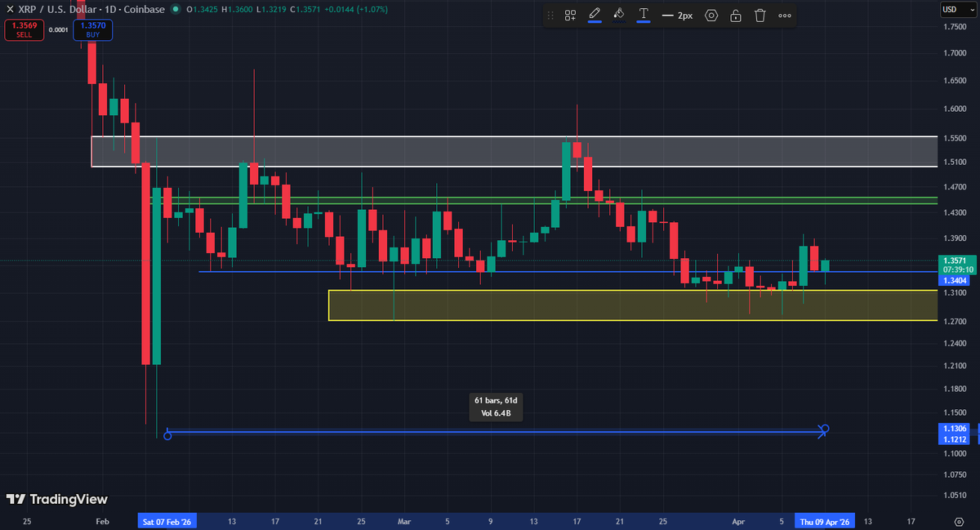Screen dimensions: 980x530
Task: Click the 1.0510 price scale label
Action: point(955,494)
